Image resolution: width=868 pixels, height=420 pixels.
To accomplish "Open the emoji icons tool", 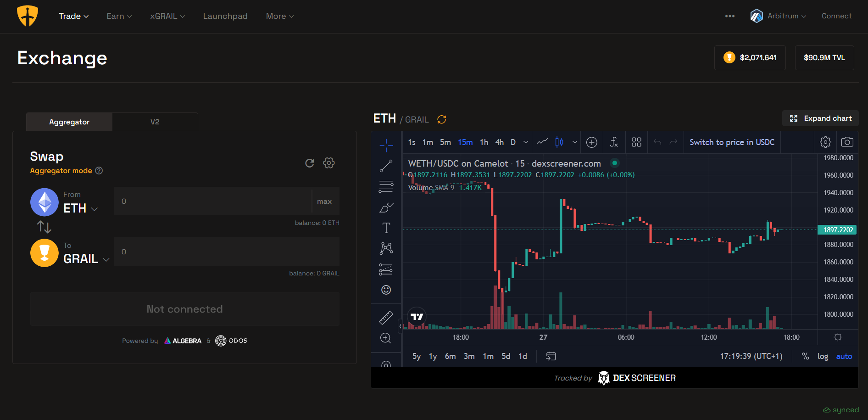I will point(386,290).
